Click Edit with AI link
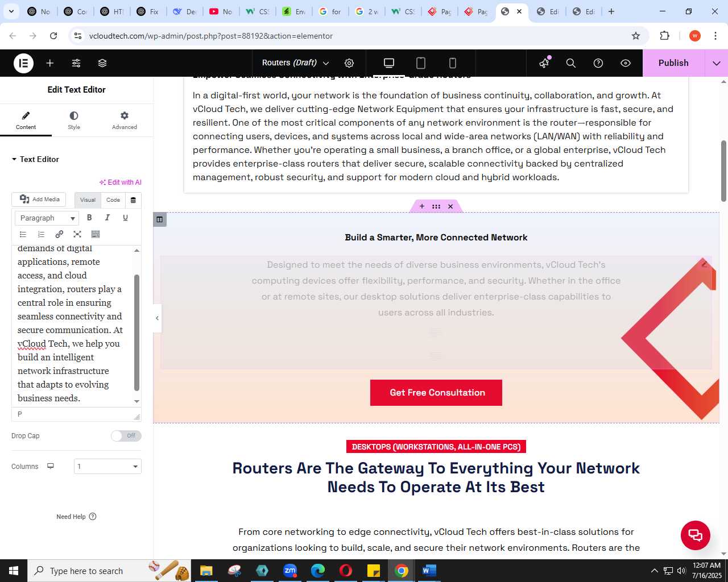 point(121,182)
